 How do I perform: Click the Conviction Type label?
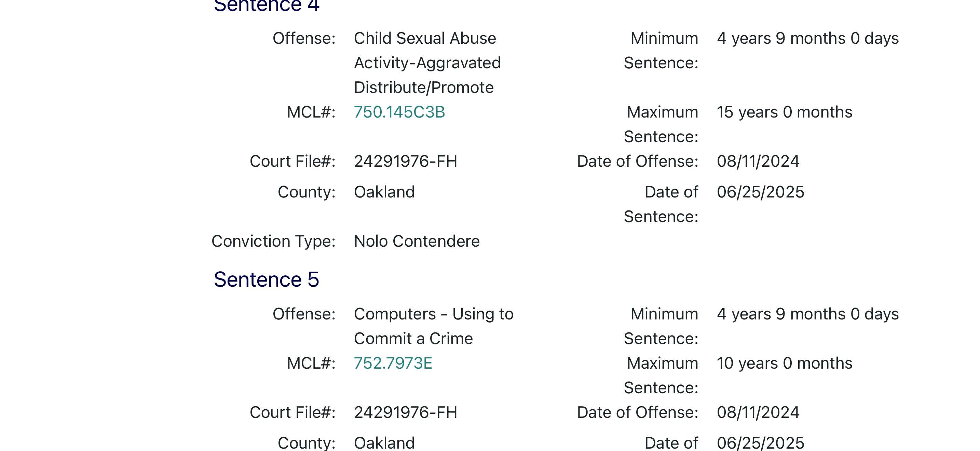click(x=273, y=241)
